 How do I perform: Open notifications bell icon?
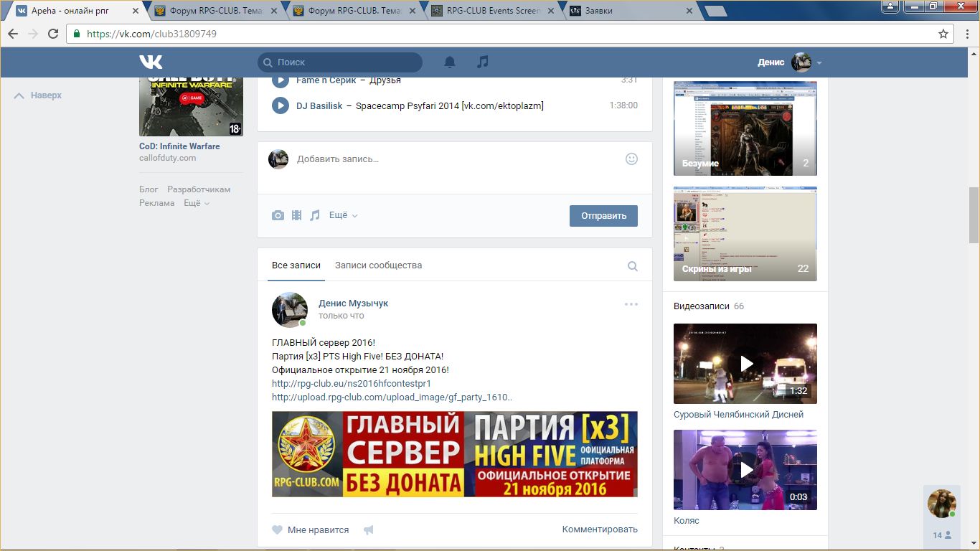point(450,62)
